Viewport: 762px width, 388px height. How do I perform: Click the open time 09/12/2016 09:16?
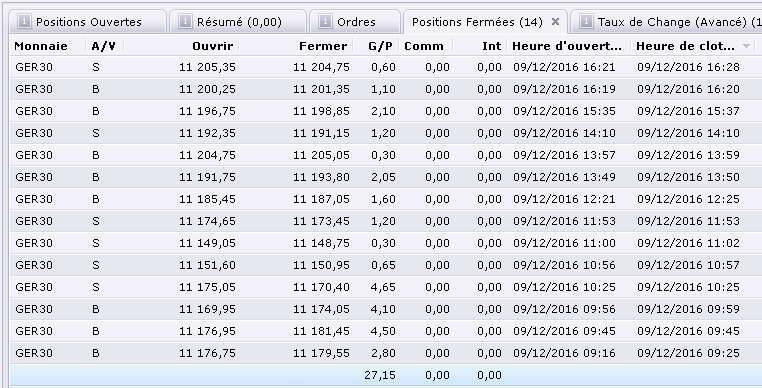point(564,353)
